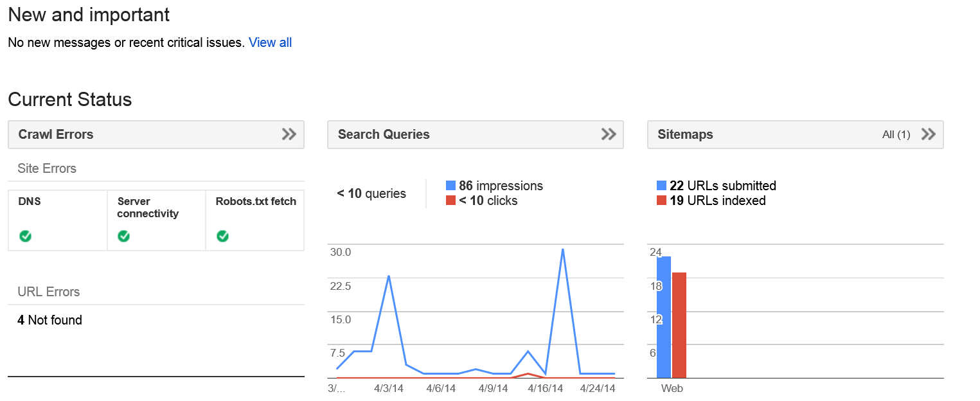Open the View all messages link
The height and width of the screenshot is (401, 980).
[x=270, y=42]
